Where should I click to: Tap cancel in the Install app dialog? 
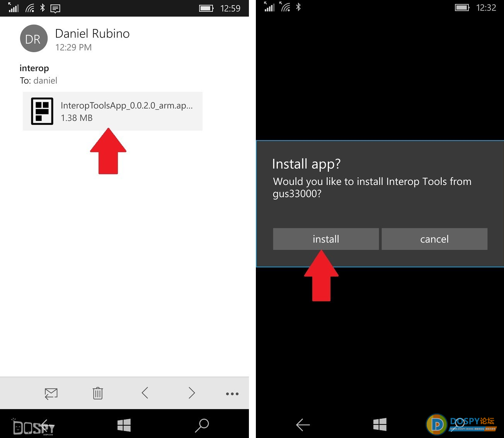434,239
